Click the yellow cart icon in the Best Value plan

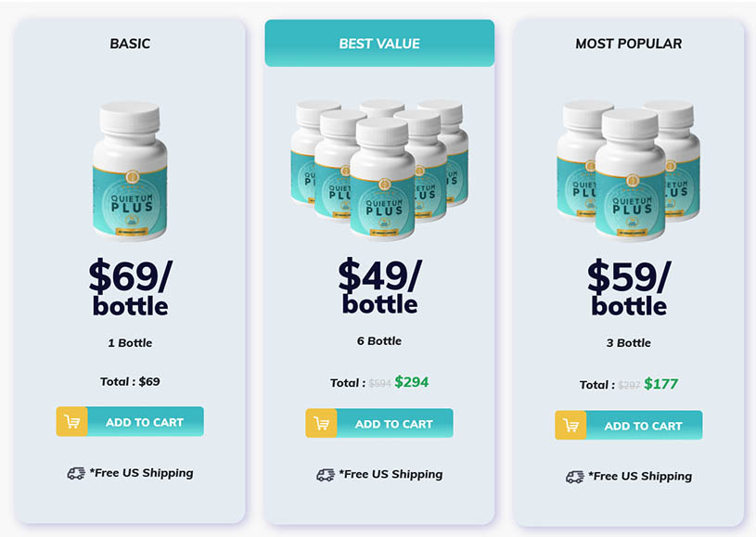point(321,424)
